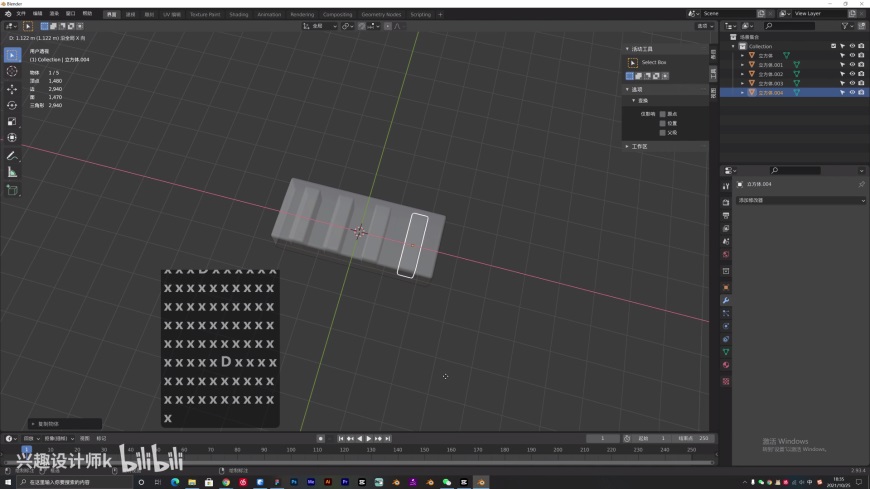Click the current frame number field
Screen dimensions: 870x489
coord(603,438)
